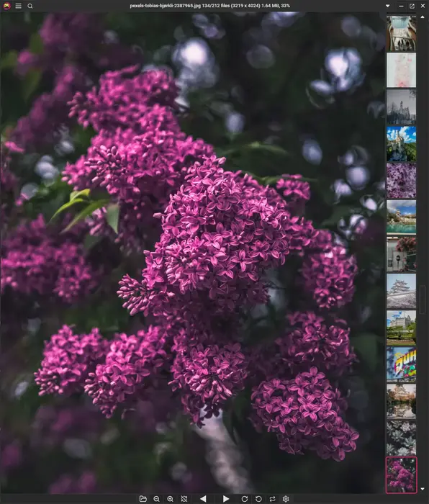The height and width of the screenshot is (504, 429).
Task: Select the highlighted magenta lilac thumbnail
Action: pos(401,475)
